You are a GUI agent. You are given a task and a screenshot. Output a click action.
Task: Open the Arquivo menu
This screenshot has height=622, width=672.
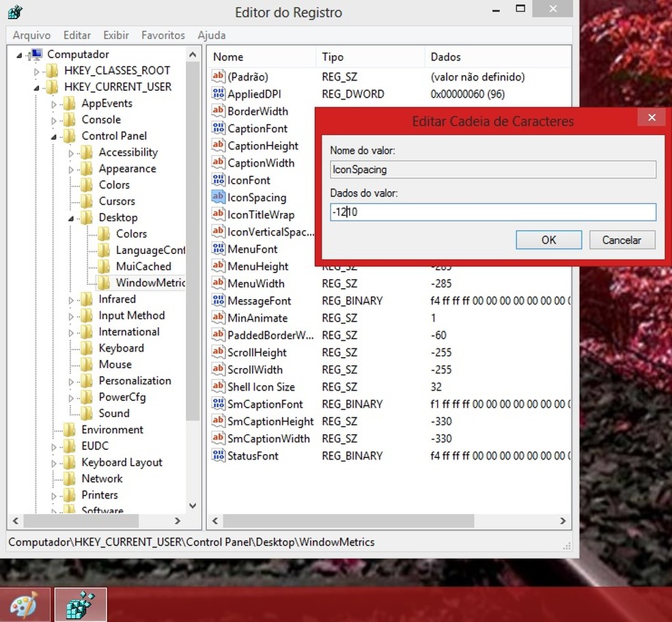click(31, 35)
